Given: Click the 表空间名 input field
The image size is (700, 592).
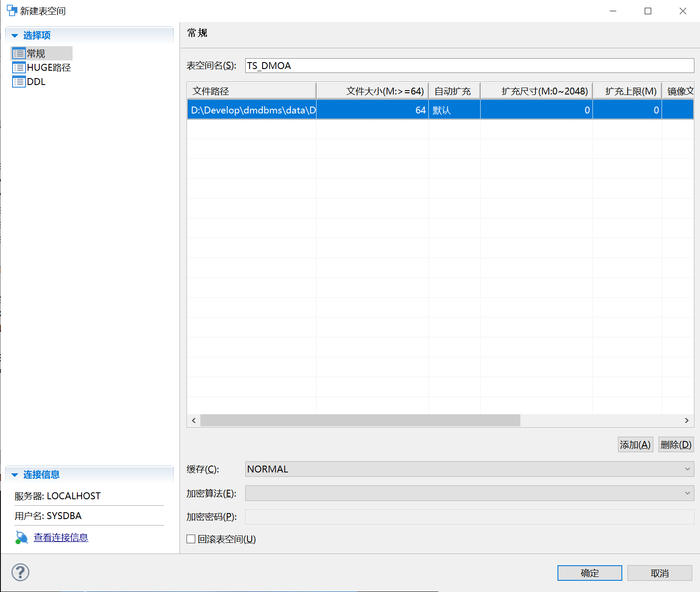Looking at the screenshot, I should 469,66.
